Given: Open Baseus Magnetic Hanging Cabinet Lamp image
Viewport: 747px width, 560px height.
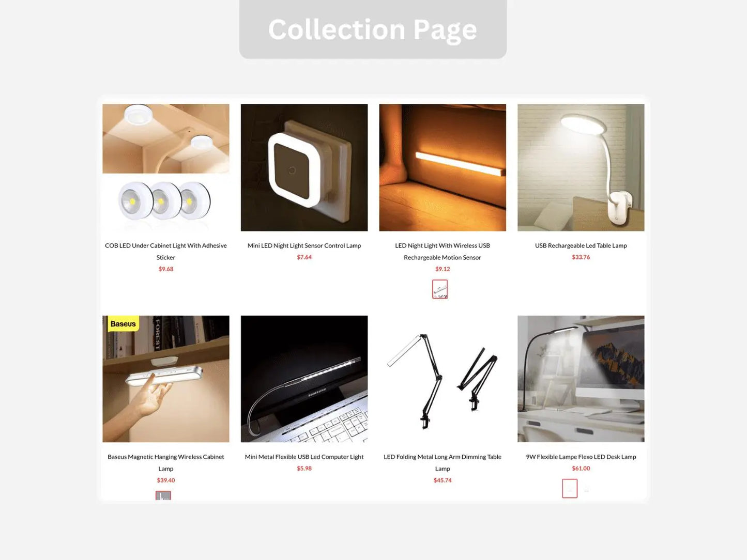Looking at the screenshot, I should point(166,379).
